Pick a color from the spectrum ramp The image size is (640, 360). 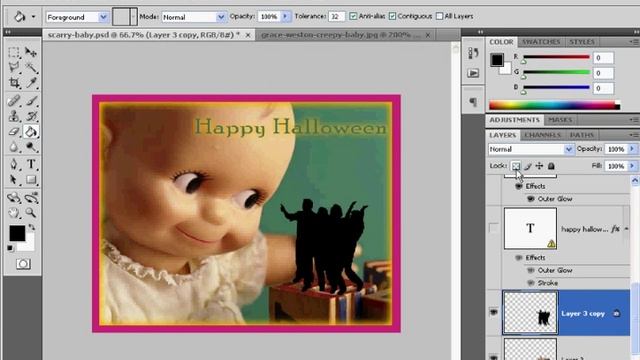click(x=554, y=105)
